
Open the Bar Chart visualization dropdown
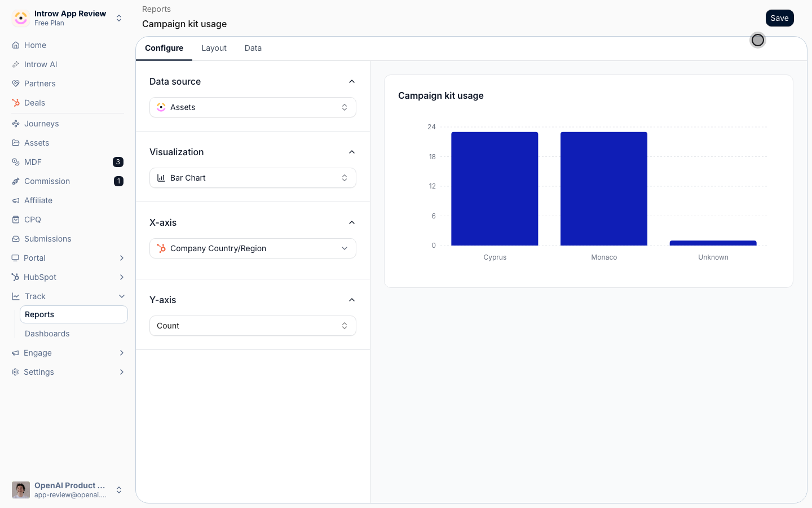pyautogui.click(x=253, y=178)
